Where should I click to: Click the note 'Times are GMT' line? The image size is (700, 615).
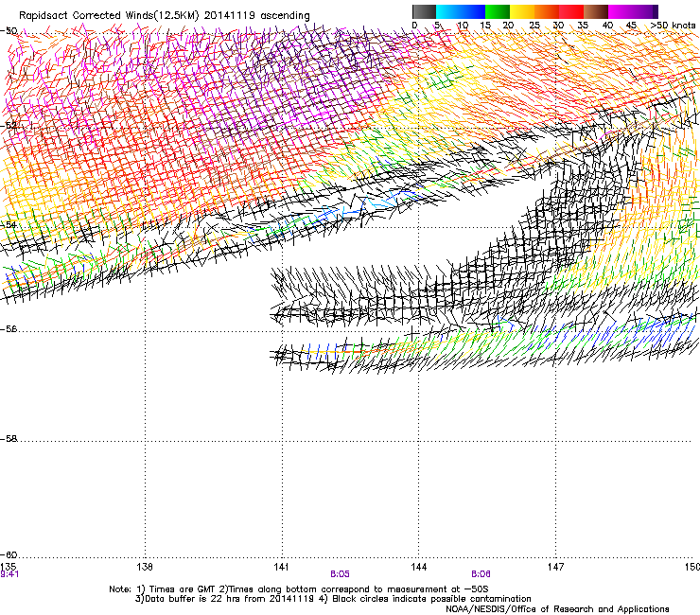pos(299,589)
